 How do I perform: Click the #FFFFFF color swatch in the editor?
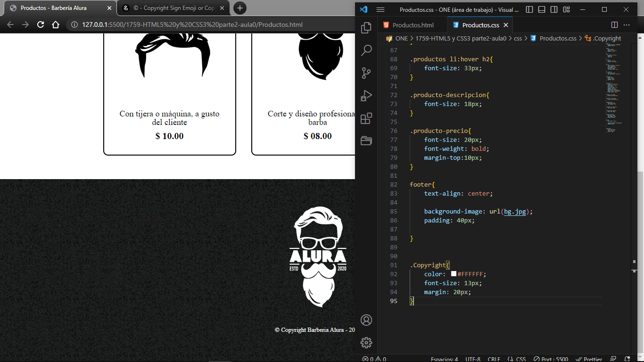click(454, 274)
